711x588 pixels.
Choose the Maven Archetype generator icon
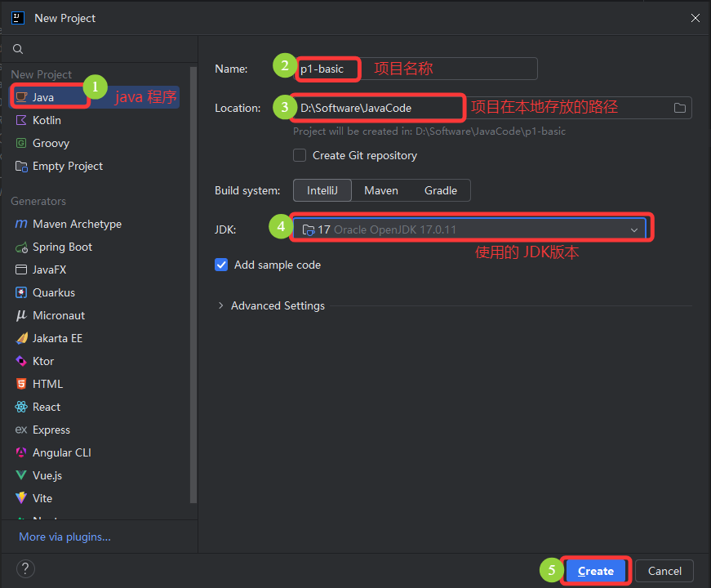click(x=21, y=224)
